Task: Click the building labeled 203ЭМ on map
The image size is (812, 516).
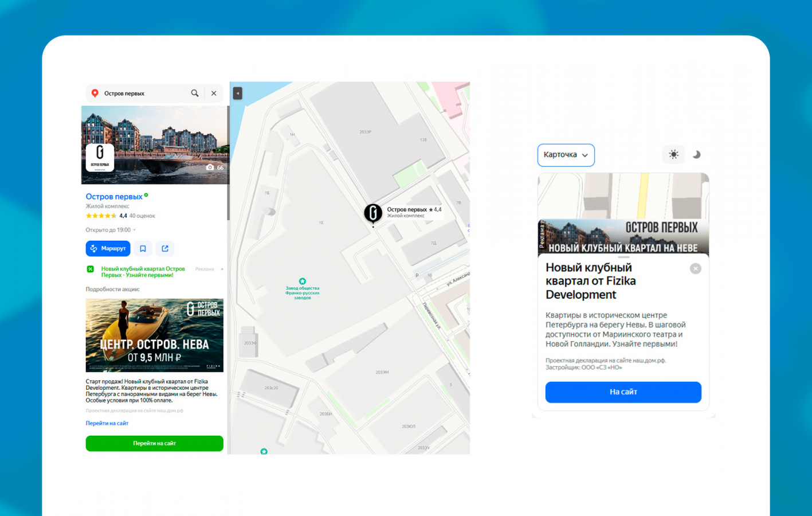Action: pos(382,372)
